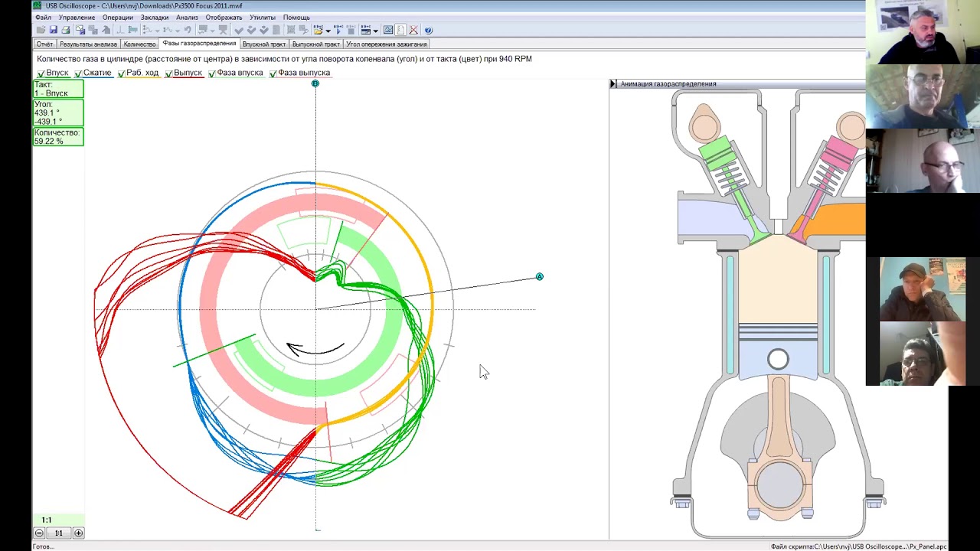Click the panel layout toolbar icon
The width and height of the screenshot is (980, 551).
365,30
